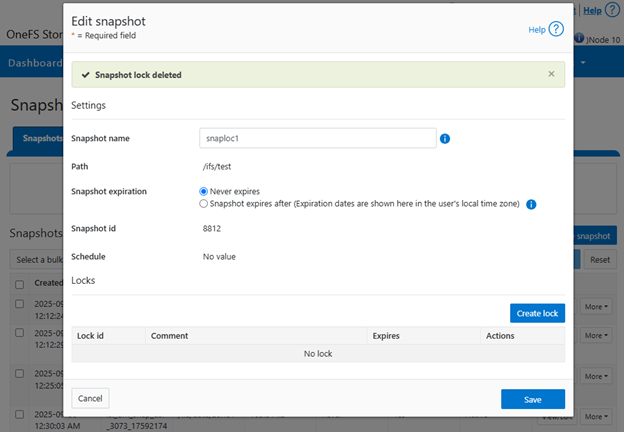Open the More dropdown on the last row
Viewport: 624px width, 432px height.
[x=598, y=416]
